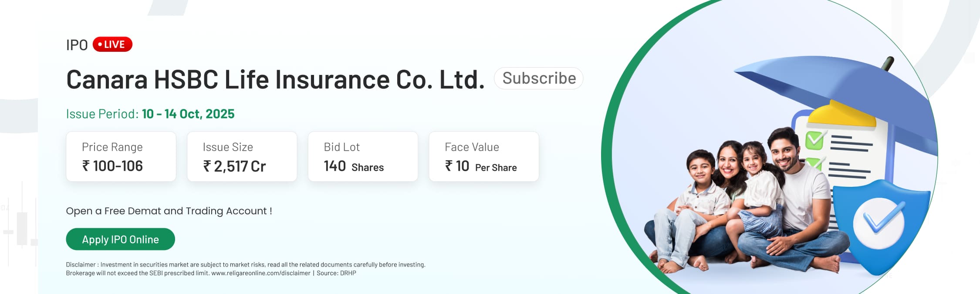Open the religareonline.com/disclaimer link
980x294 pixels.
pos(260,273)
